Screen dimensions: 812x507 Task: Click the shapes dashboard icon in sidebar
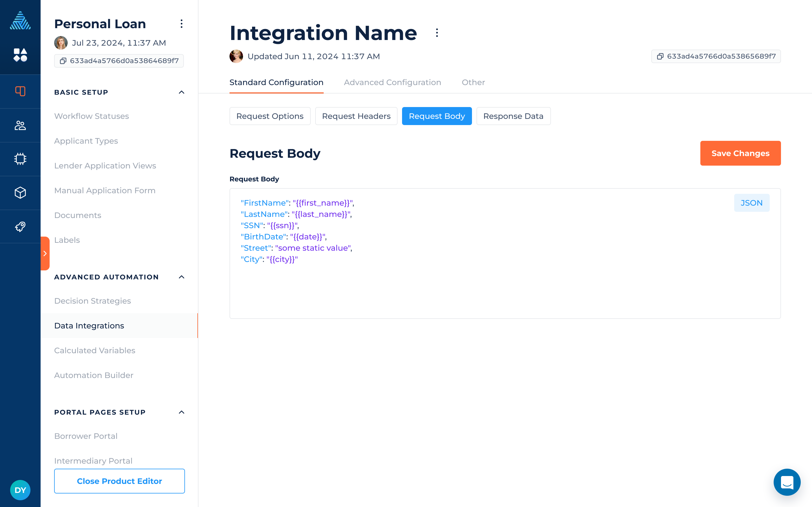20,55
